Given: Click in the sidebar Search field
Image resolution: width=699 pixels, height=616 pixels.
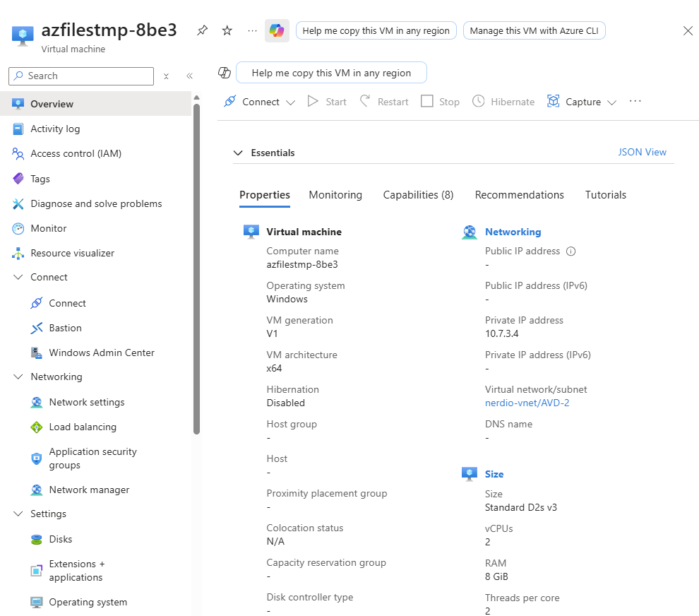Looking at the screenshot, I should coord(81,76).
